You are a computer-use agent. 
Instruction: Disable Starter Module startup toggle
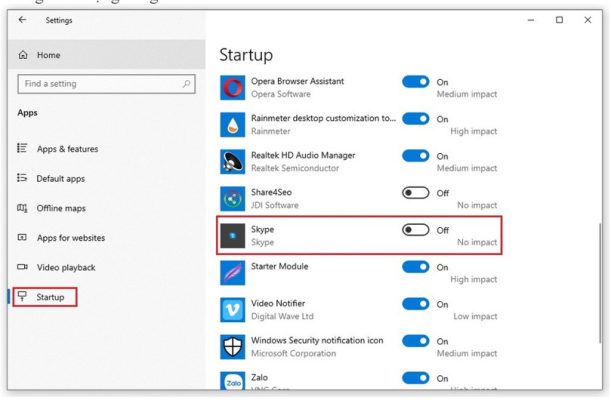[x=416, y=267]
